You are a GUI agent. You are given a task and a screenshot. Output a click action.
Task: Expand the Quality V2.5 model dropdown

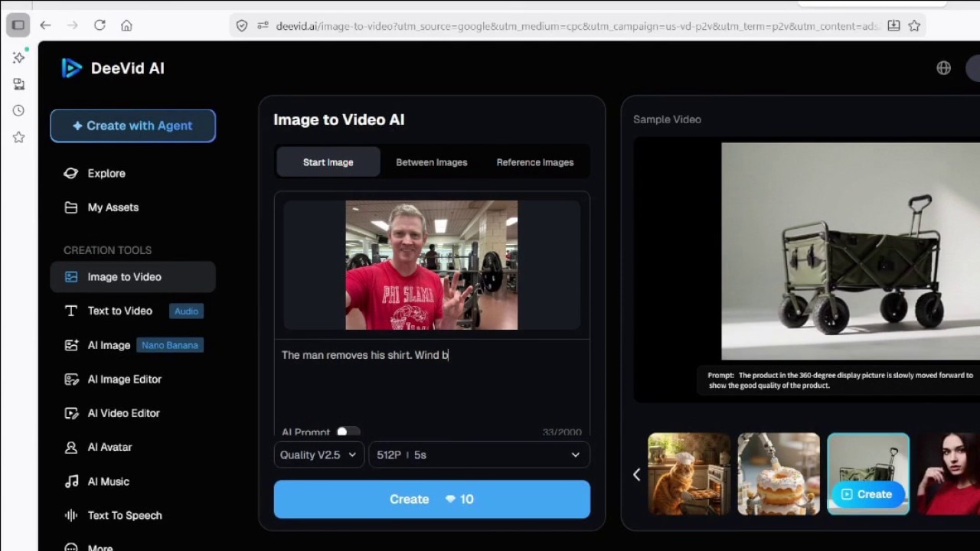pyautogui.click(x=318, y=455)
